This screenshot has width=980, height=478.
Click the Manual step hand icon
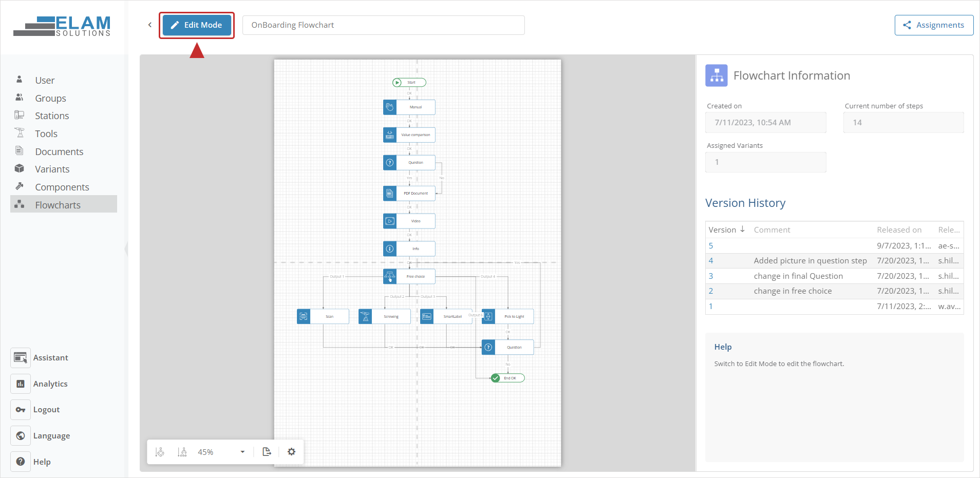pyautogui.click(x=390, y=107)
